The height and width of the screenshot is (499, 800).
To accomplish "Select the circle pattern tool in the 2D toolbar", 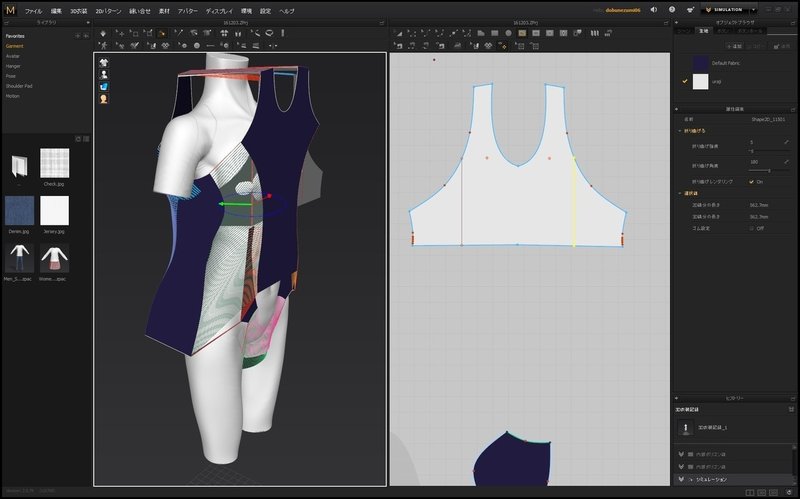I will coord(508,33).
